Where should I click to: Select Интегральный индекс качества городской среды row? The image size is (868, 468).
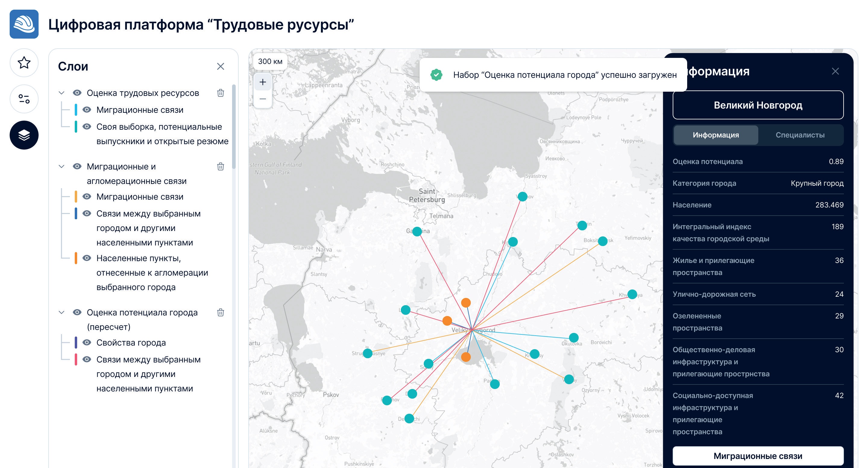[758, 233]
